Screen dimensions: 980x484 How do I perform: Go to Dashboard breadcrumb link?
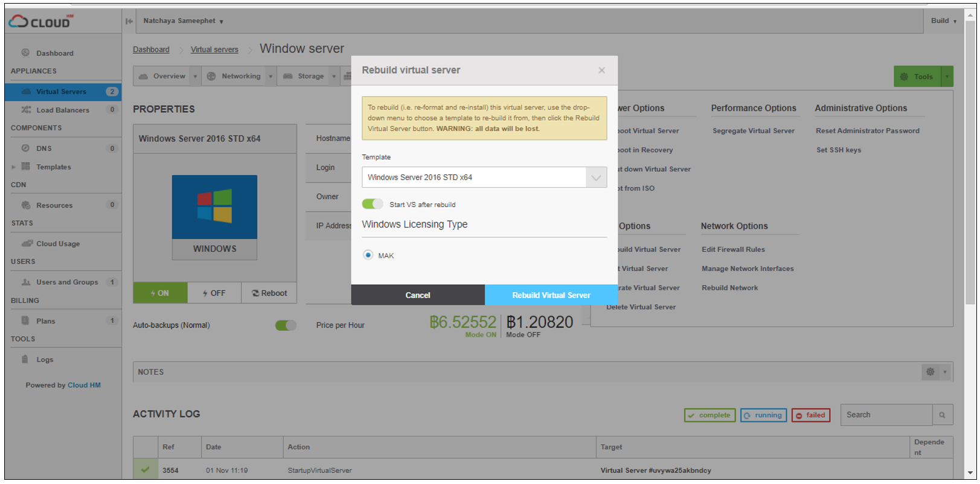151,49
